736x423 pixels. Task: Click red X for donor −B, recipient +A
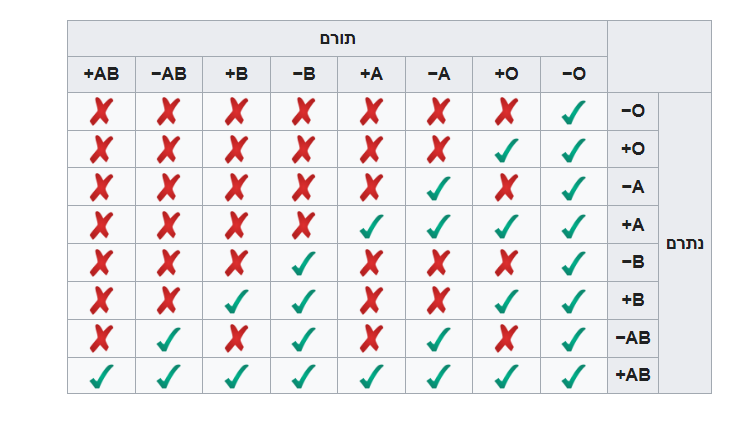click(x=303, y=225)
